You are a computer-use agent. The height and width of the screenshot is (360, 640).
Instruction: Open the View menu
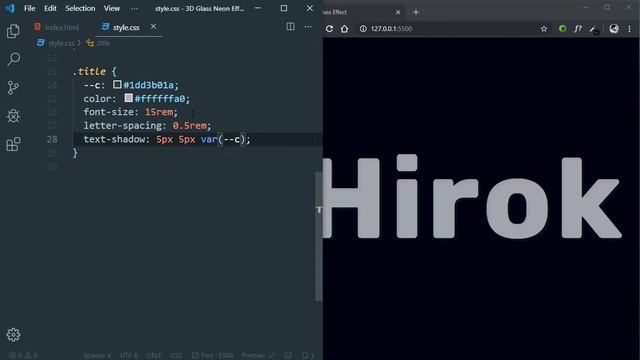coord(111,8)
